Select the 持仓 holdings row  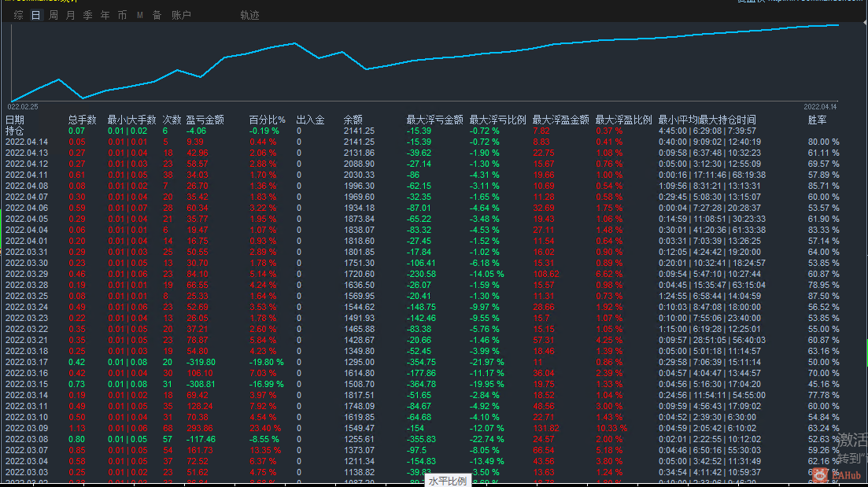[x=423, y=131]
